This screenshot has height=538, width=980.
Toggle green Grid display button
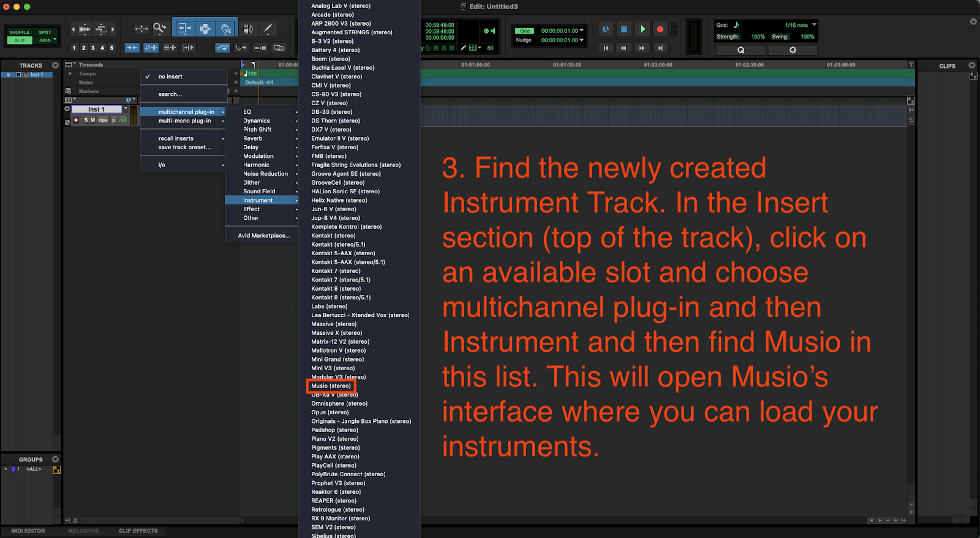pos(525,31)
